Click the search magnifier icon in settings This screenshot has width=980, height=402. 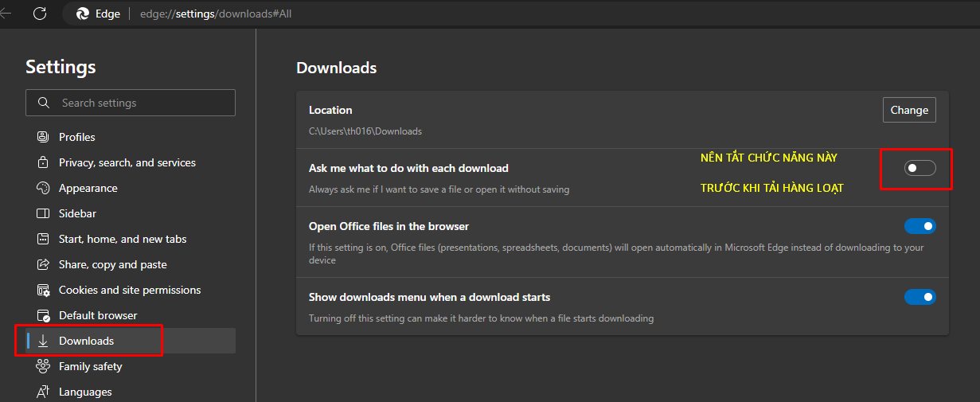[x=43, y=103]
